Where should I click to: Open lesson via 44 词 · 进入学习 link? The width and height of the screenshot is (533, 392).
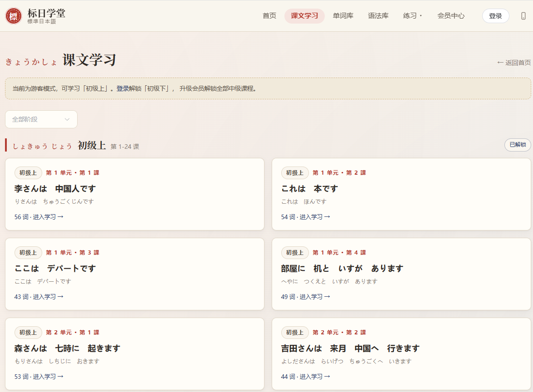click(306, 377)
